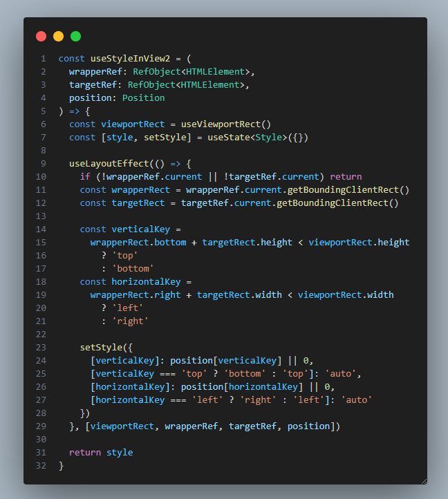Click 'setStyle({' call on line 23
This screenshot has width=448, height=499.
(106, 348)
